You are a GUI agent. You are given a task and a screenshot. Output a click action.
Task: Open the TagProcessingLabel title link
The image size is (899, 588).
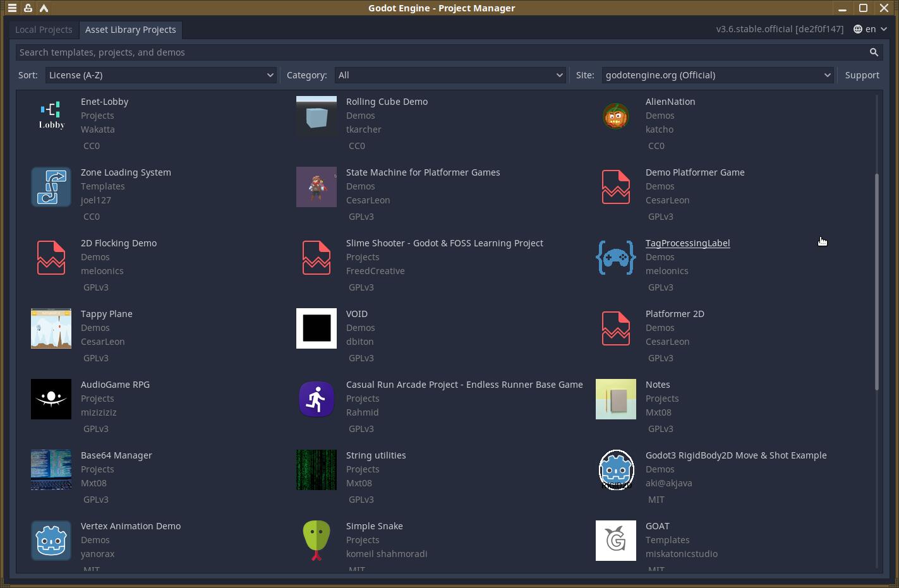click(687, 243)
